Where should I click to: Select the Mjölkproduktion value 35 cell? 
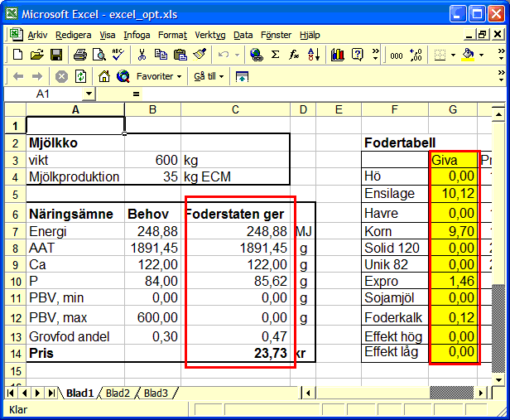point(152,176)
